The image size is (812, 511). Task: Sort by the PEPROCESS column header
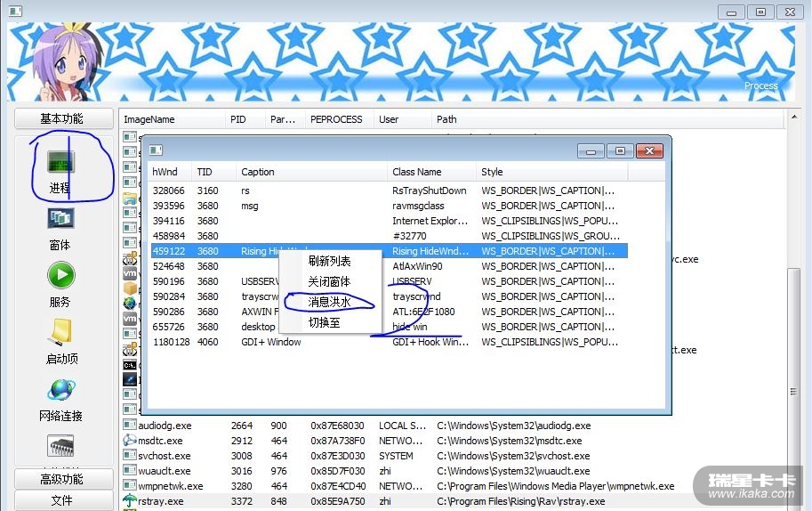(x=340, y=119)
